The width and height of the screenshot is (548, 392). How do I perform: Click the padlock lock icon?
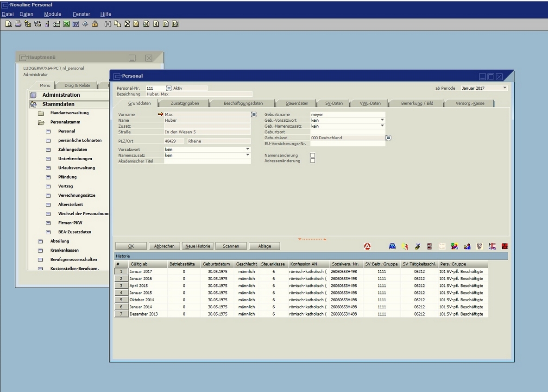click(94, 24)
